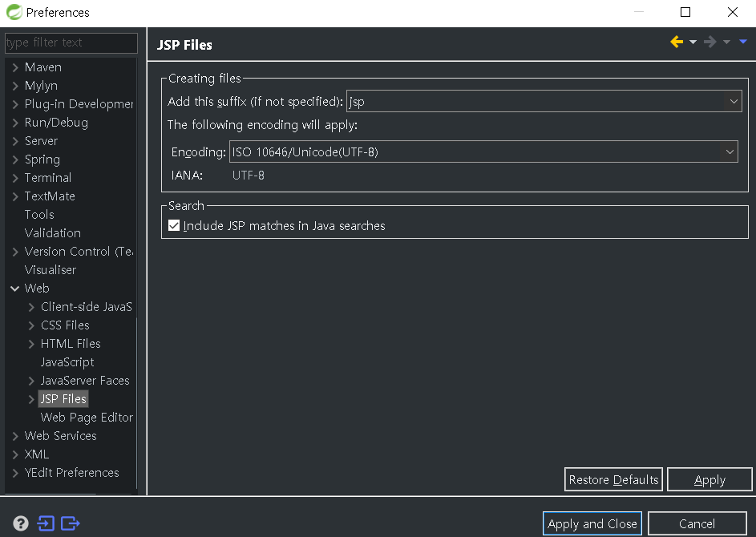The height and width of the screenshot is (537, 756).
Task: Open the suffix combo box dropdown
Action: [734, 101]
